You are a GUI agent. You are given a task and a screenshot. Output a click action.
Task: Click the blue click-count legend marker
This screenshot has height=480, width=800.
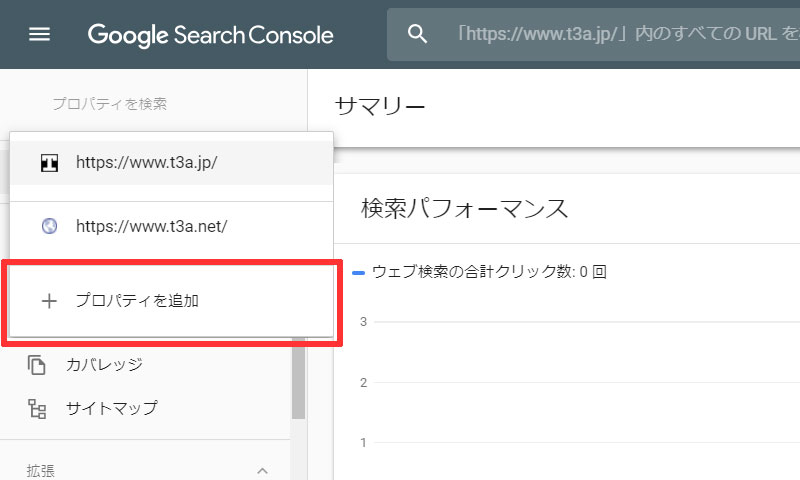click(x=359, y=273)
